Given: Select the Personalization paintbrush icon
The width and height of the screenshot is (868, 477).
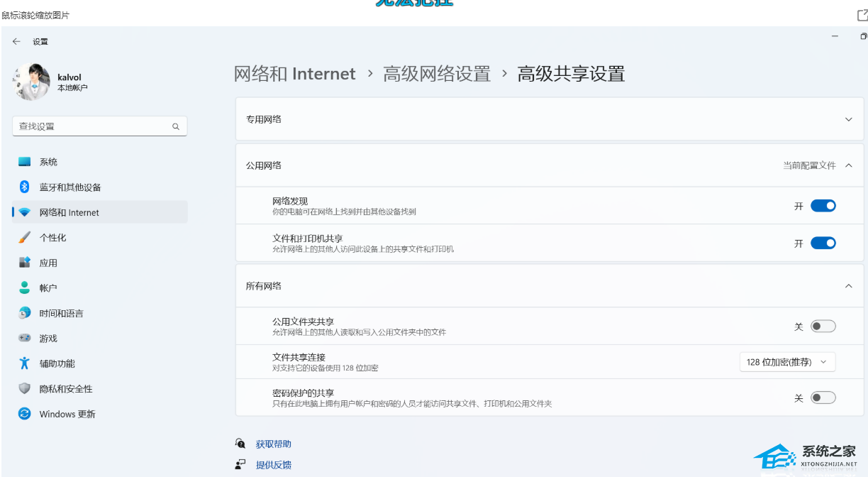Looking at the screenshot, I should 25,238.
